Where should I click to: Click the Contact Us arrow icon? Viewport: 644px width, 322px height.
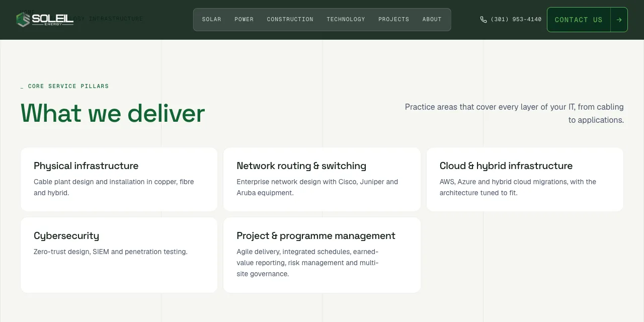point(619,20)
